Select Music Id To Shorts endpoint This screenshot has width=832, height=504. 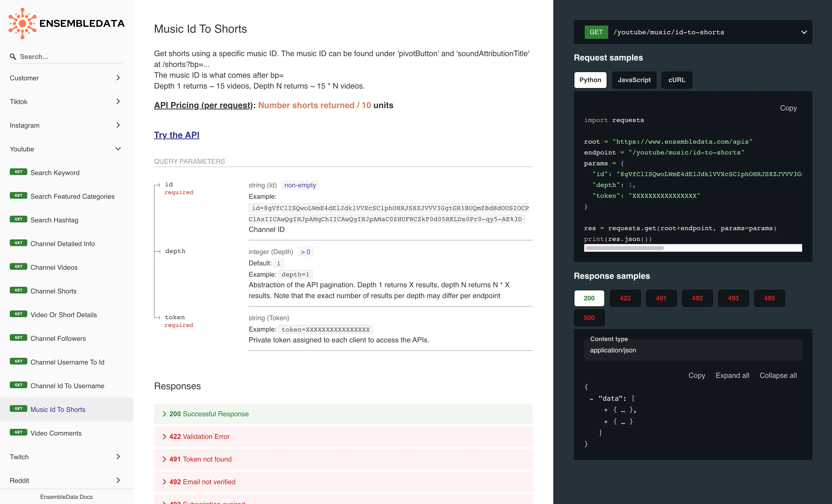[x=66, y=409]
